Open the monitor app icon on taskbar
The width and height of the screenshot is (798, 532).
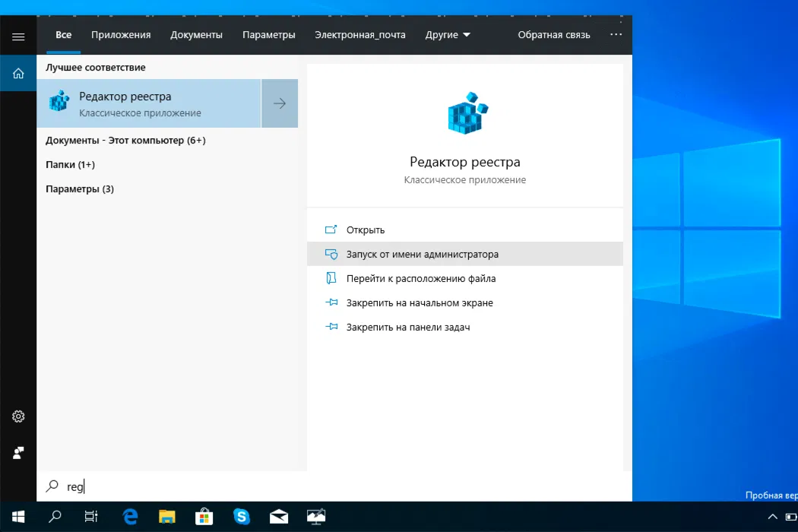click(316, 517)
